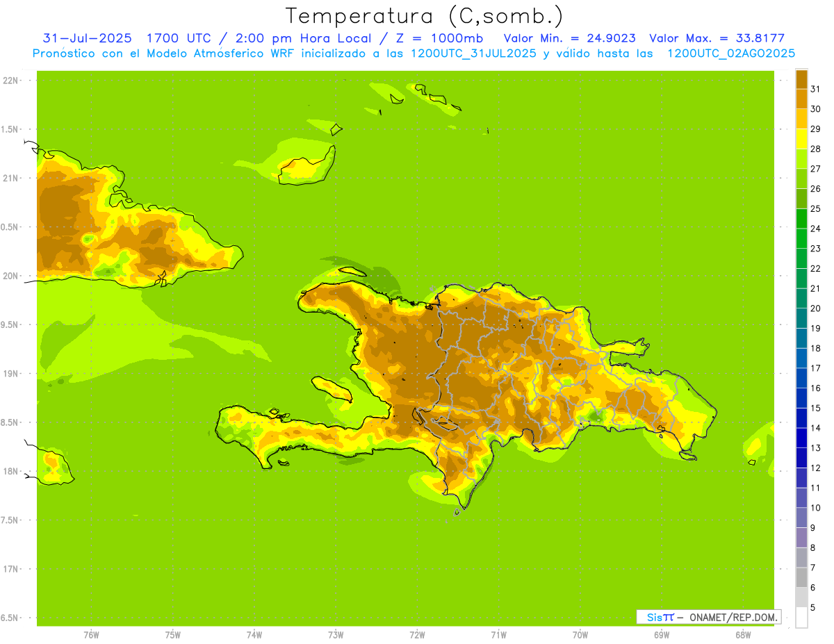Image resolution: width=834 pixels, height=644 pixels.
Task: Click the legend swatch between 25 and 26
Action: [801, 199]
